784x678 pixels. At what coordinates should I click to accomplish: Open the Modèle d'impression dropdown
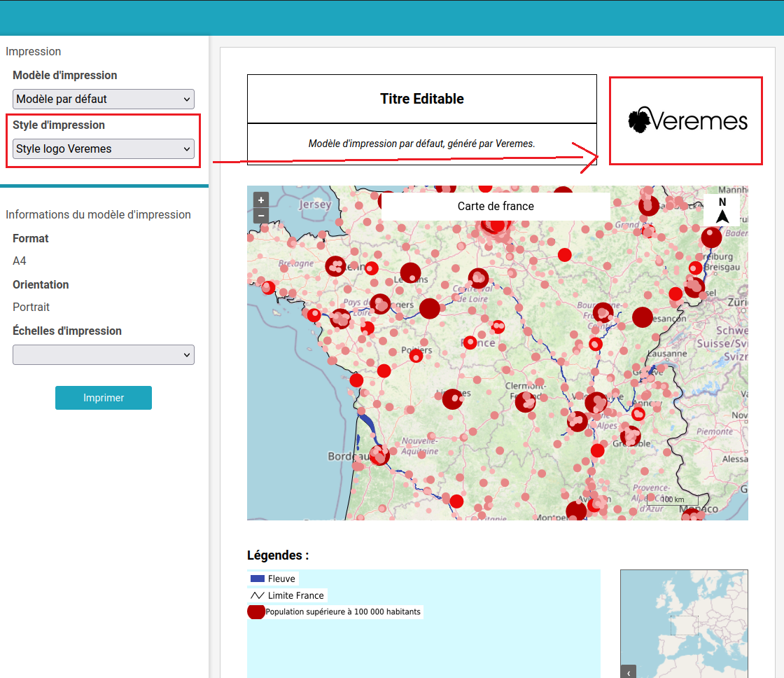point(104,99)
